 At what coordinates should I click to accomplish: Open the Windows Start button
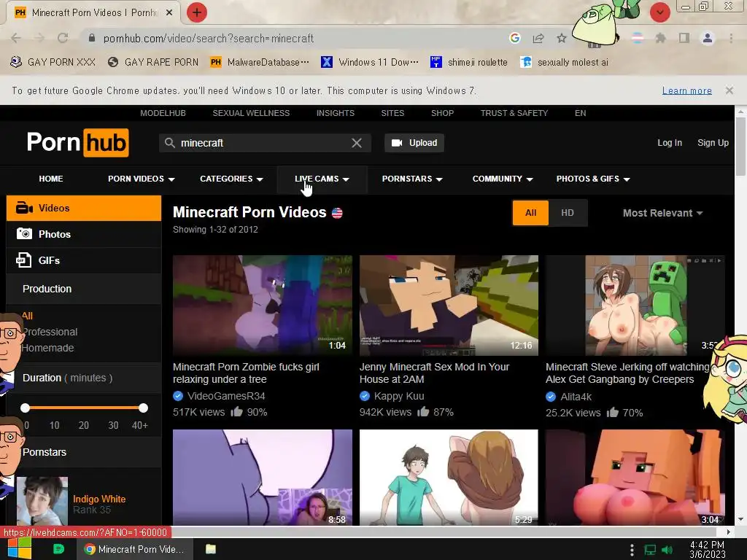point(18,549)
